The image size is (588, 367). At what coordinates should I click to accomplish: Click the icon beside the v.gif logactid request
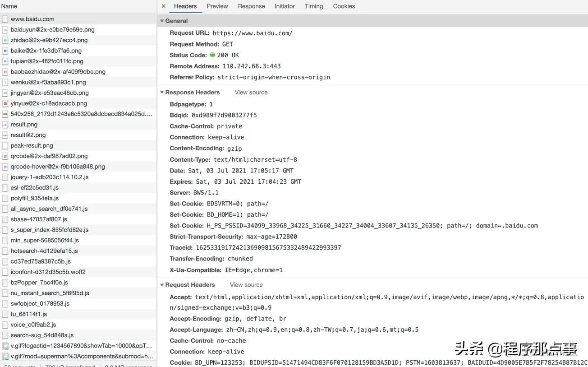5,345
